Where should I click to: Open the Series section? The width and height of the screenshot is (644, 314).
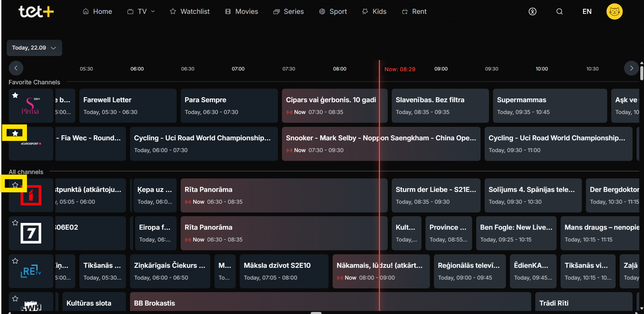coord(288,11)
